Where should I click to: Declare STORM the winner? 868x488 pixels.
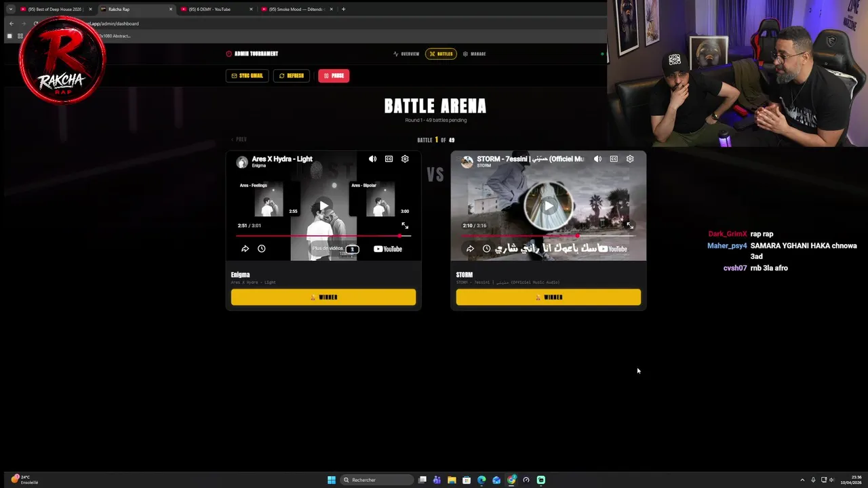[x=549, y=297]
